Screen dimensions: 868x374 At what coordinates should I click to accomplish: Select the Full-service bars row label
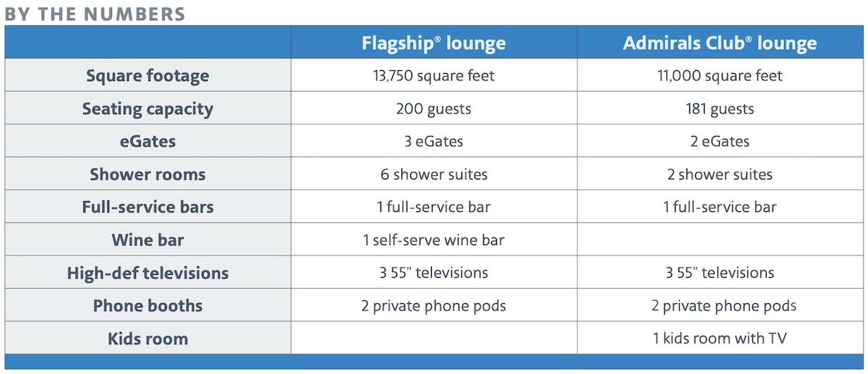148,207
